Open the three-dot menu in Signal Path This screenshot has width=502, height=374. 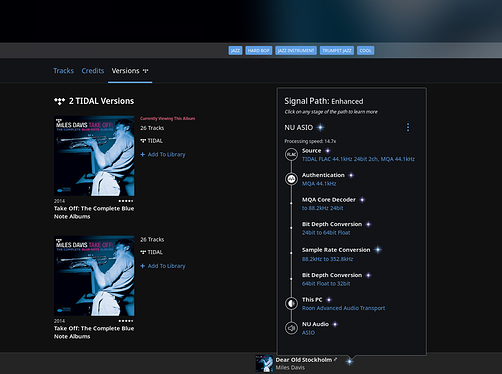point(408,127)
